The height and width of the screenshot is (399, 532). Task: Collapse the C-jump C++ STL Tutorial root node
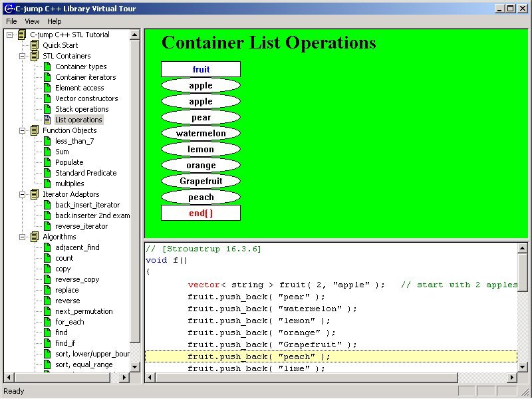pyautogui.click(x=9, y=35)
